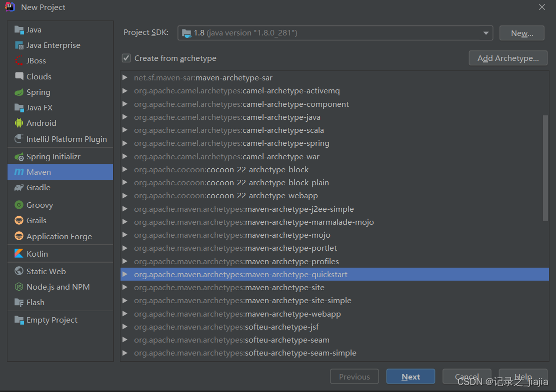Image resolution: width=556 pixels, height=392 pixels.
Task: Click the Kotlin icon
Action: coord(19,254)
